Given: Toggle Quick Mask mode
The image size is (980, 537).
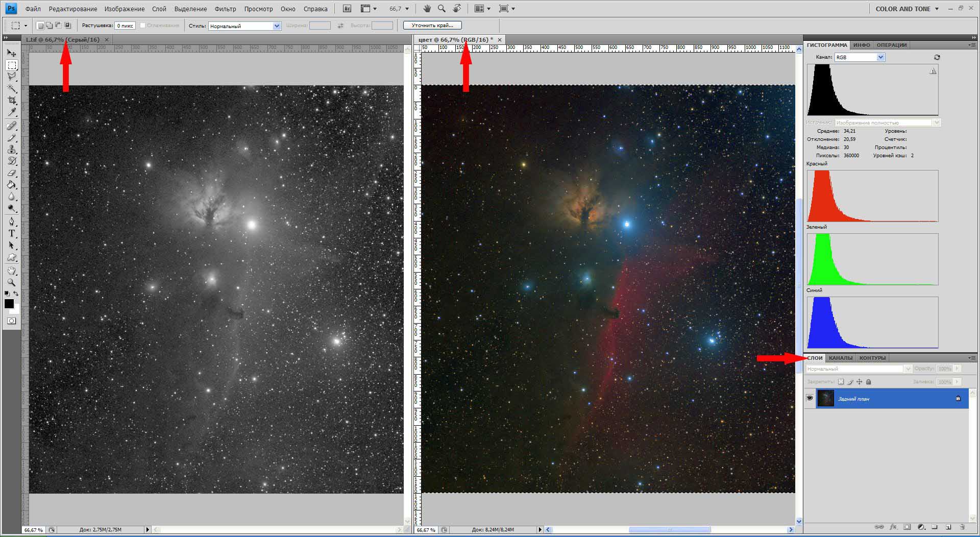Looking at the screenshot, I should point(11,321).
